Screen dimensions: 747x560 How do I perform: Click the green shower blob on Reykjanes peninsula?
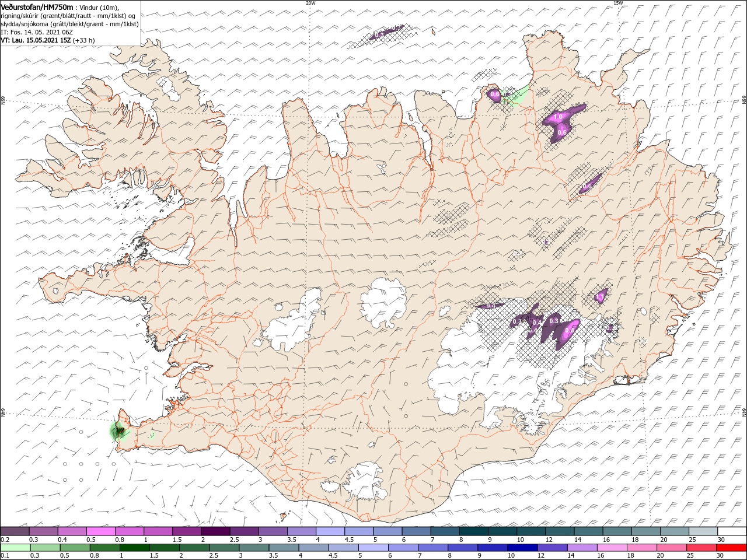(119, 431)
